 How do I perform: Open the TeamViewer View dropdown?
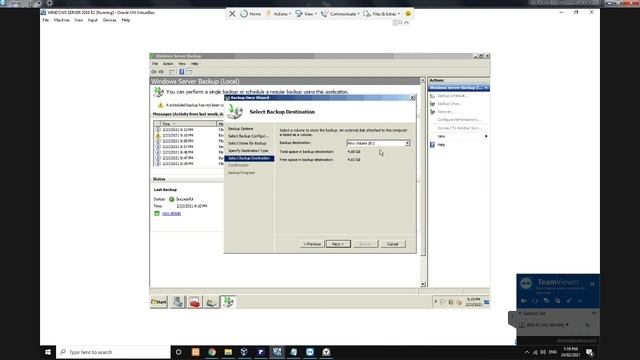pos(306,13)
